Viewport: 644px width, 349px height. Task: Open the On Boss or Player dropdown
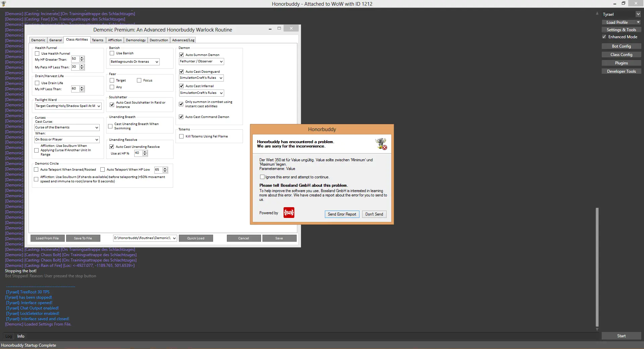[67, 139]
